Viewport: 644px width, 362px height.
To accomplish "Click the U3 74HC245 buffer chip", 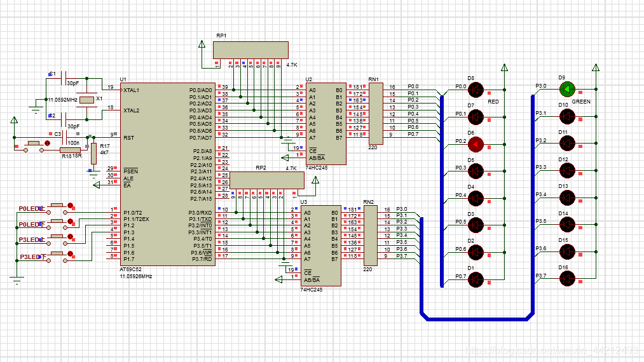I will (320, 245).
